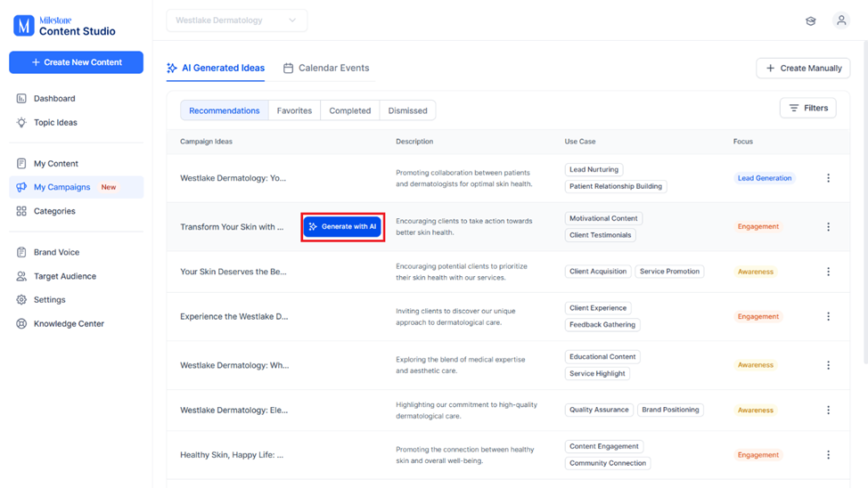This screenshot has width=868, height=488.
Task: Click the Use Case column header
Action: [x=580, y=142]
